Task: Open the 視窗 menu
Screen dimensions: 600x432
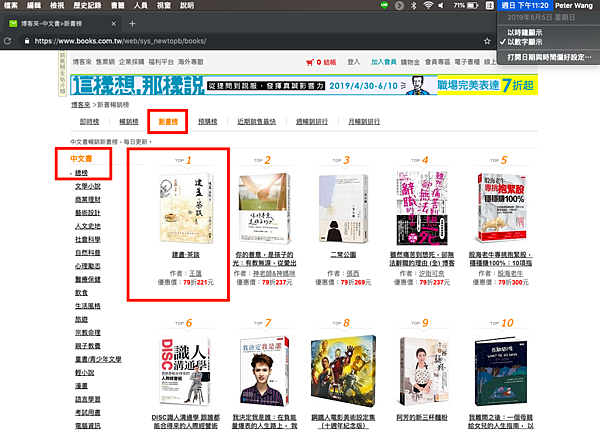Action: pos(164,5)
